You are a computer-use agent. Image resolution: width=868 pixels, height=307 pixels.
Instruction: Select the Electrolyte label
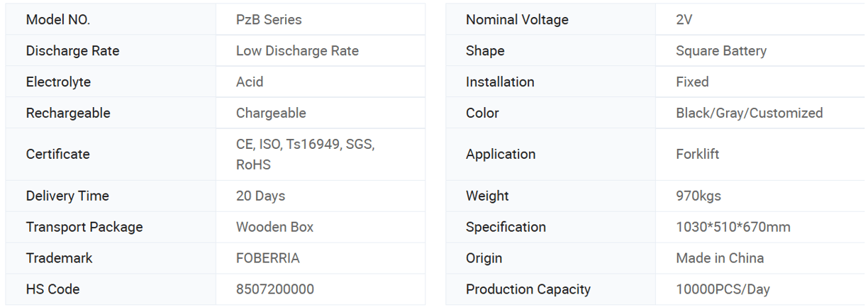tap(58, 82)
